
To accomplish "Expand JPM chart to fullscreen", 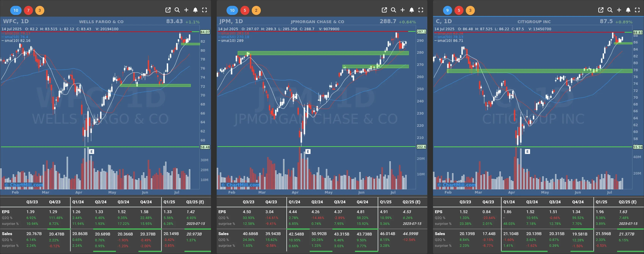I will click(x=421, y=10).
